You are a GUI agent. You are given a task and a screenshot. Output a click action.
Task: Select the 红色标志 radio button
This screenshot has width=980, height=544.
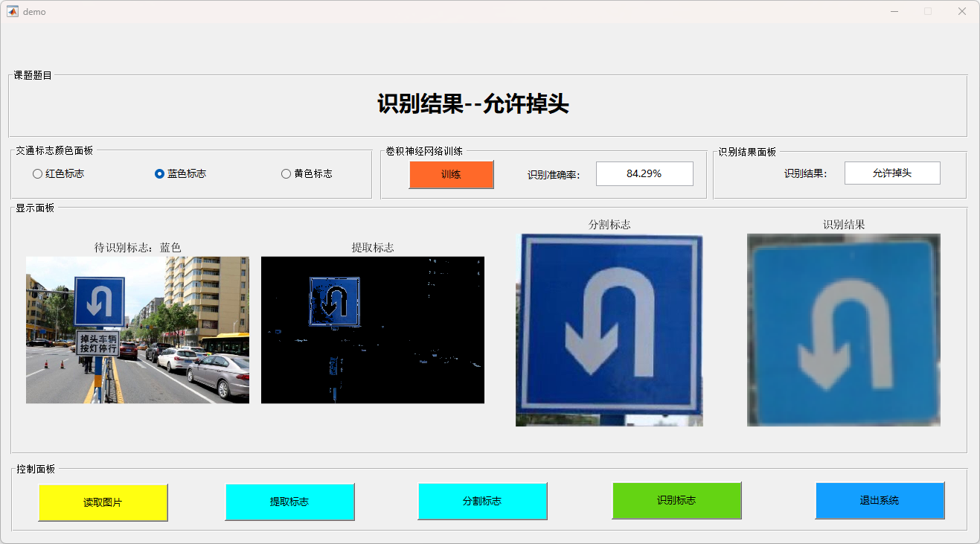coord(37,174)
